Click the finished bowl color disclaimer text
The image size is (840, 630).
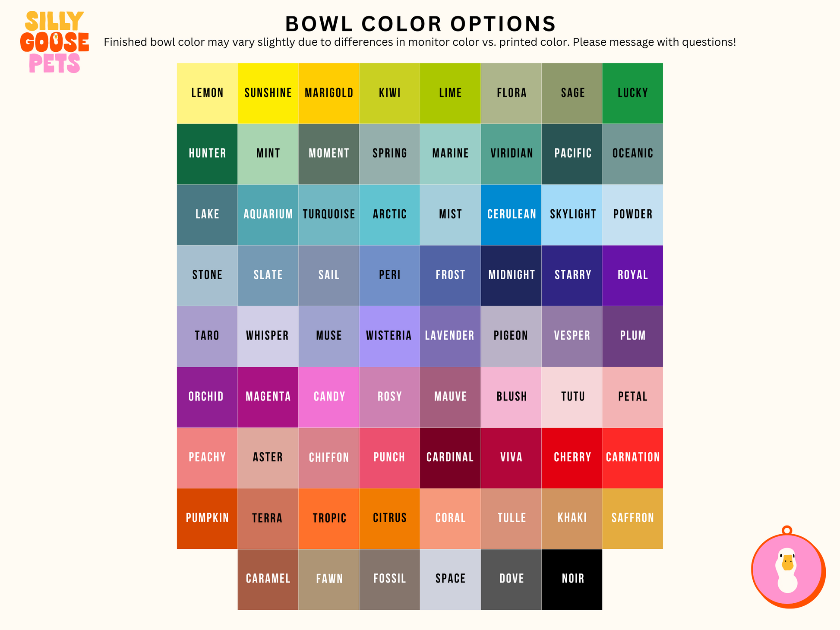click(420, 42)
